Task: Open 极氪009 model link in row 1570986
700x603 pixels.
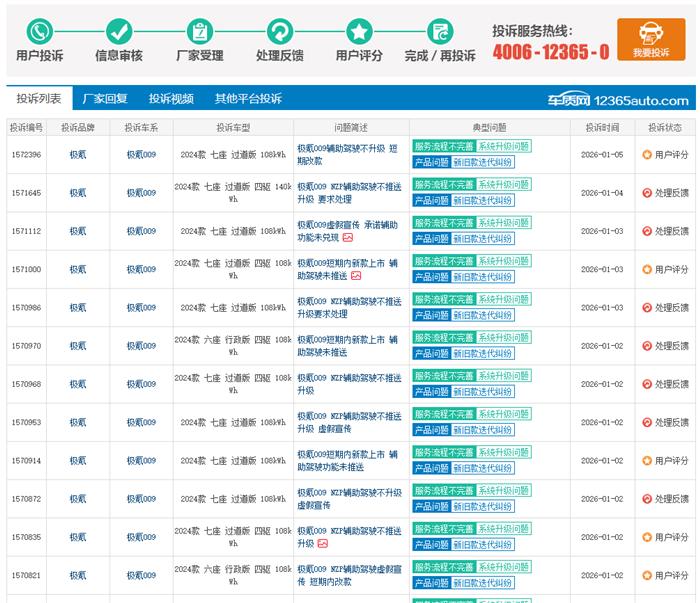Action: point(141,308)
